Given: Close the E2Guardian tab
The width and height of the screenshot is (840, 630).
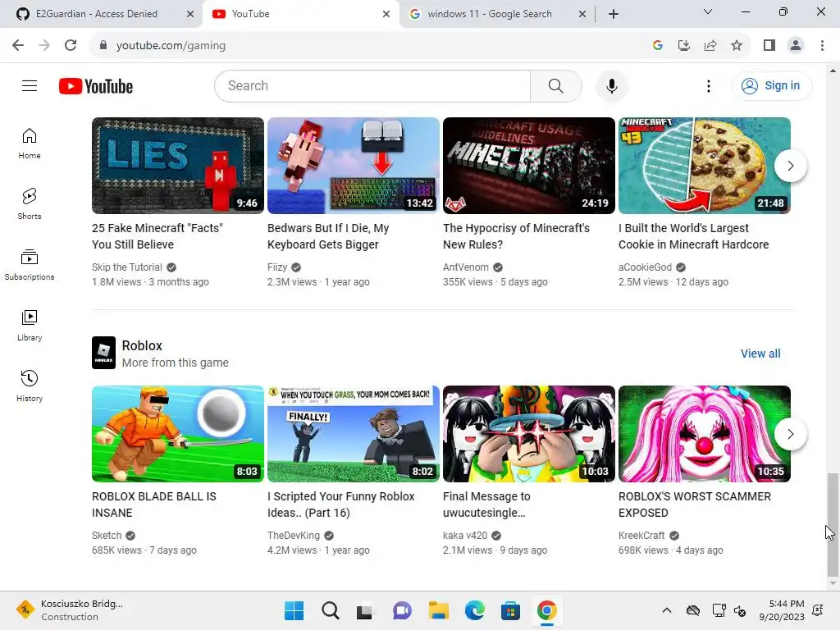Looking at the screenshot, I should point(190,14).
